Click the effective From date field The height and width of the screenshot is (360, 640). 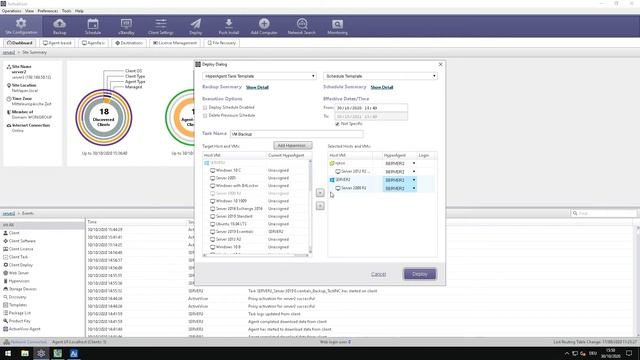[x=371, y=108]
